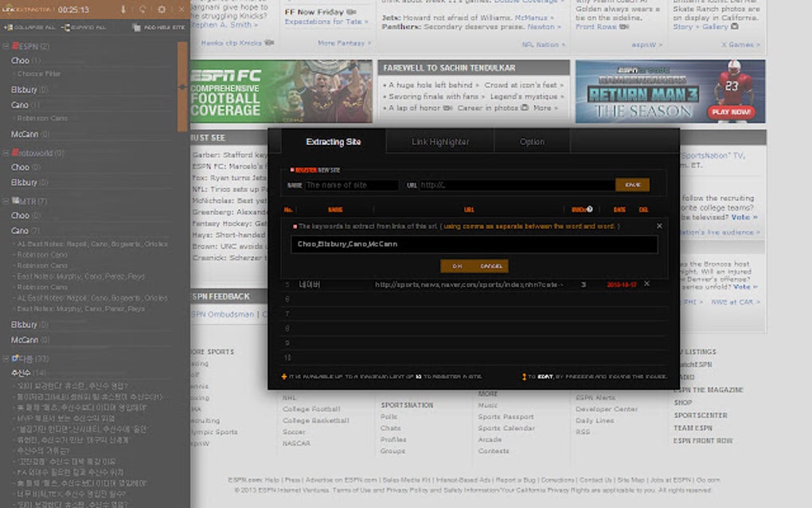Select the Expand All toolbar icon
Image resolution: width=812 pixels, height=508 pixels.
click(x=67, y=26)
